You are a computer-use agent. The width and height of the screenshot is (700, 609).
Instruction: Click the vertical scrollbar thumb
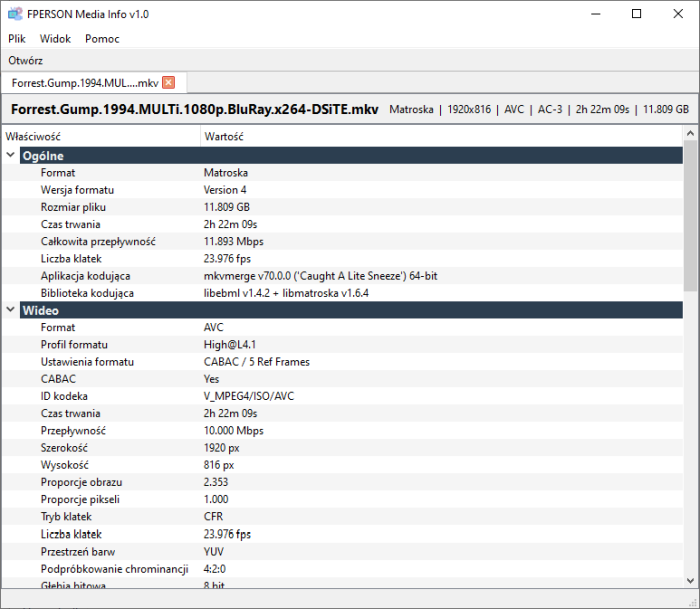pyautogui.click(x=690, y=215)
